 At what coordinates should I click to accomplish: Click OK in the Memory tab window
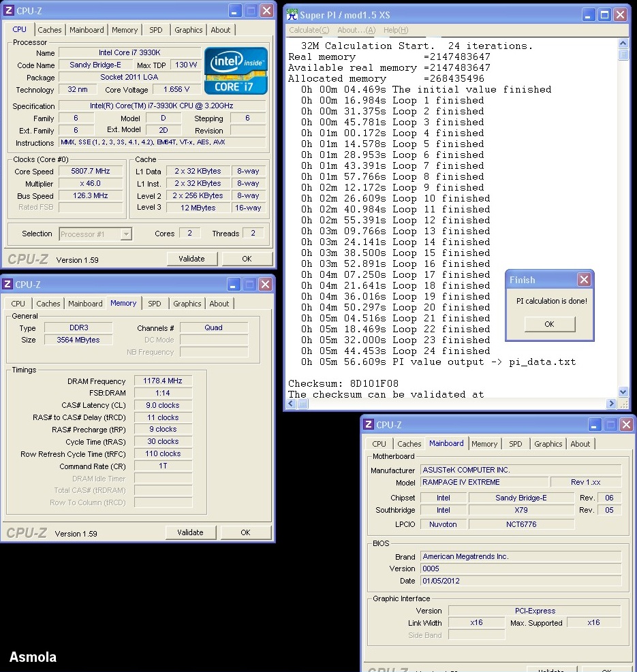[246, 532]
